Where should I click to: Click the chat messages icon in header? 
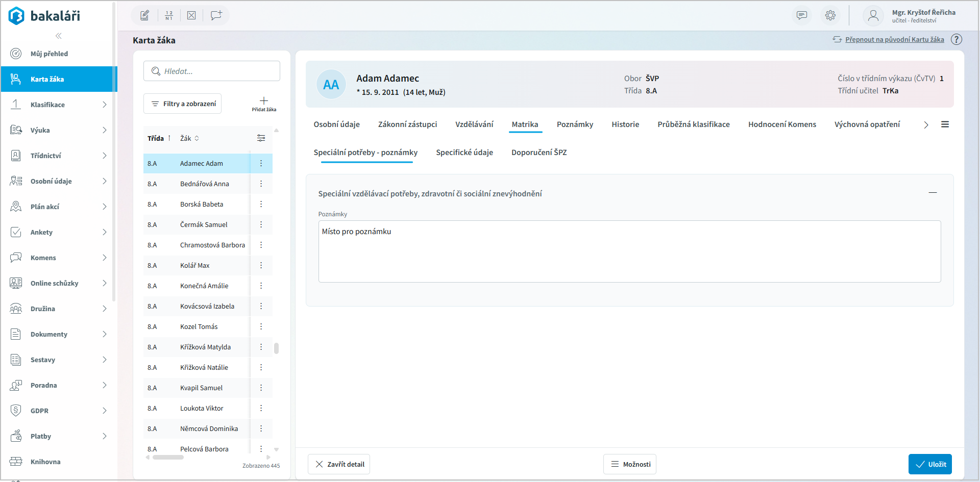click(x=802, y=15)
